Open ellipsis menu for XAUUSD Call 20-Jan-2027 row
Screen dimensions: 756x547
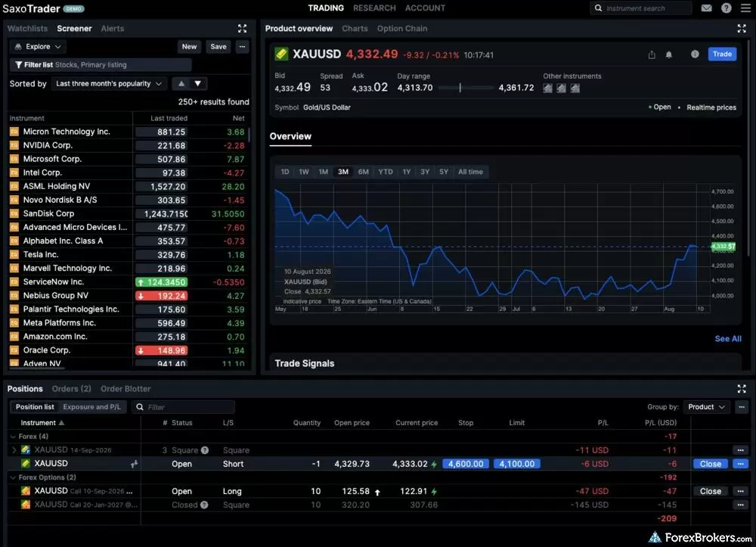coord(740,505)
